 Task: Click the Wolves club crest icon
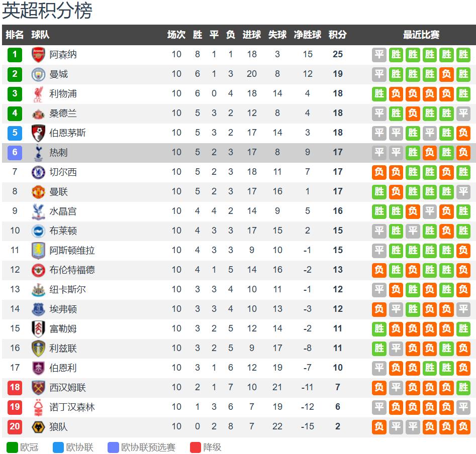(x=38, y=427)
